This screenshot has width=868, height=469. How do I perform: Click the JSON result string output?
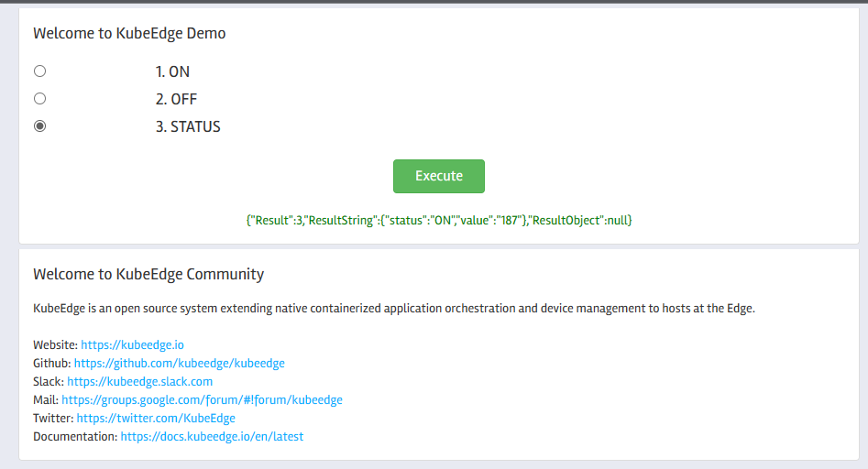pos(439,220)
